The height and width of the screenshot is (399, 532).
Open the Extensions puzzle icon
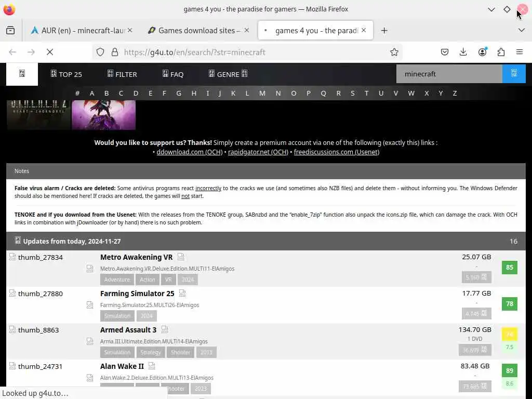point(501,52)
